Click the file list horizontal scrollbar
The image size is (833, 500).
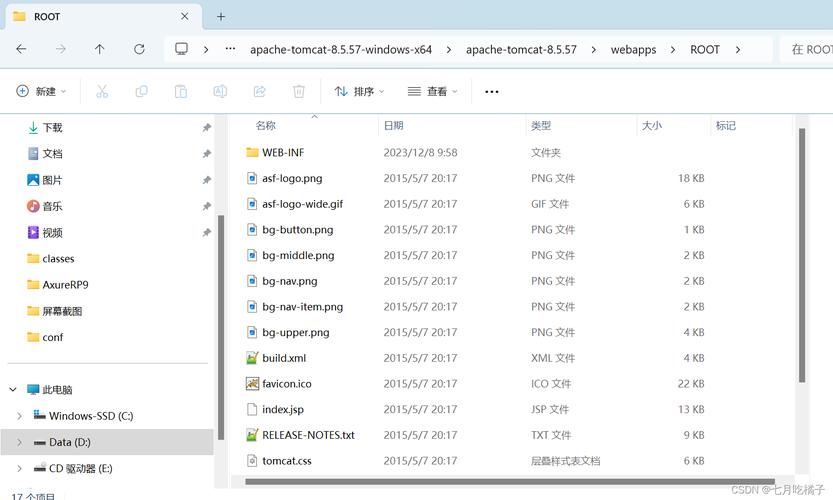pyautogui.click(x=510, y=481)
